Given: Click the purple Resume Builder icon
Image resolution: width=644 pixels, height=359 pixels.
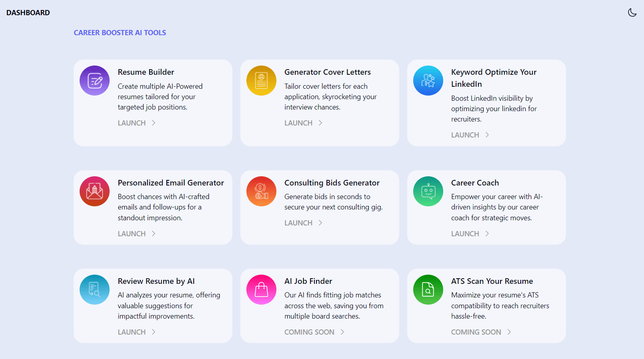Looking at the screenshot, I should tap(94, 81).
